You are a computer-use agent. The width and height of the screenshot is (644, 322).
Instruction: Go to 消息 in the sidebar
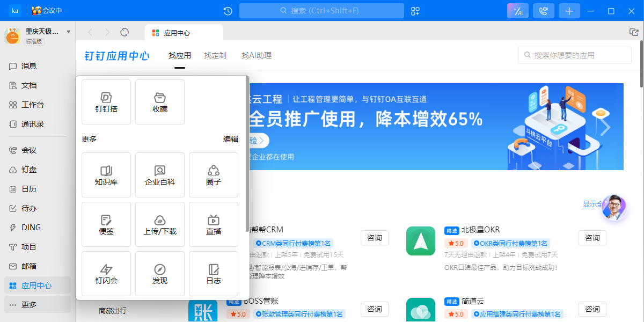coord(38,66)
